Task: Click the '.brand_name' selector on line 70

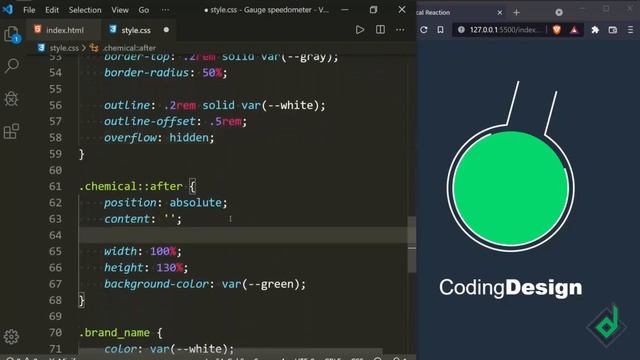Action: [115, 333]
